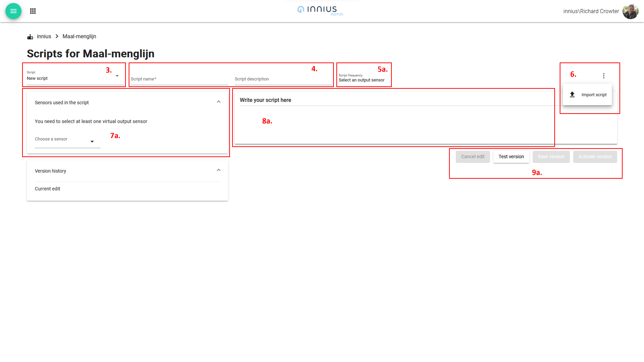
Task: Click the innius Admin logo
Action: (320, 11)
